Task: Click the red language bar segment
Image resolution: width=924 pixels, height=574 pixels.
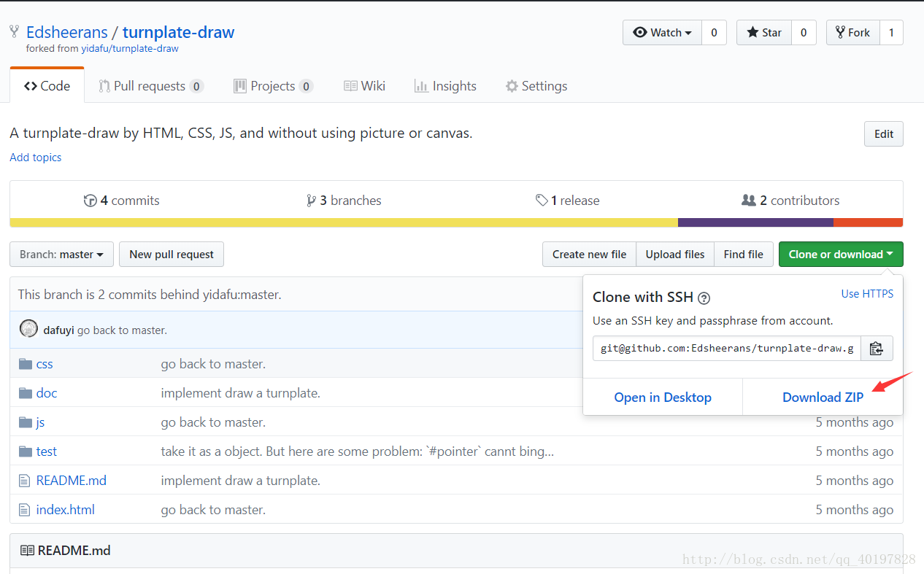Action: tap(869, 222)
